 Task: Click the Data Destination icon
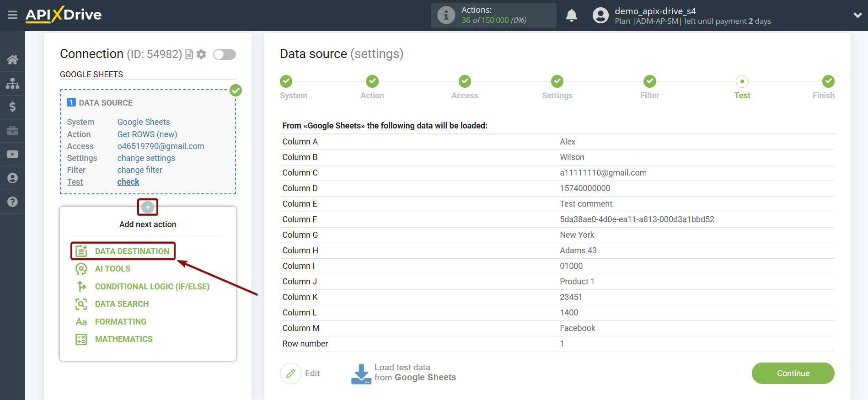click(81, 251)
